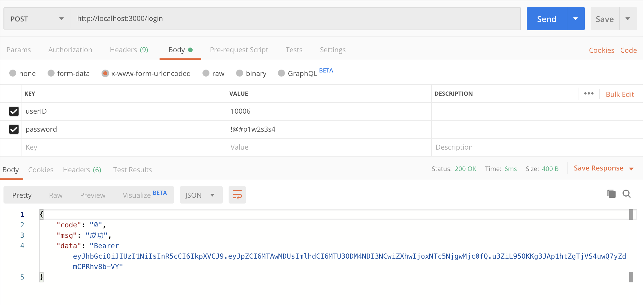Select the form-data radio option
This screenshot has width=644, height=305.
51,73
